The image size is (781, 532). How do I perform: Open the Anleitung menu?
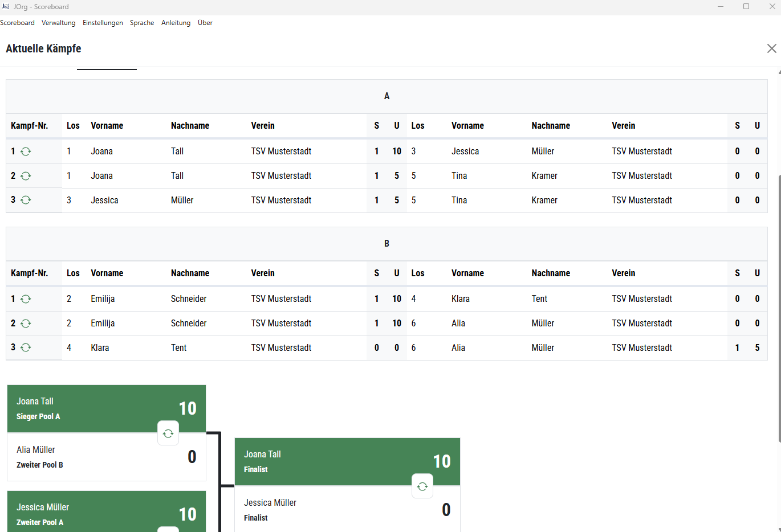tap(176, 23)
